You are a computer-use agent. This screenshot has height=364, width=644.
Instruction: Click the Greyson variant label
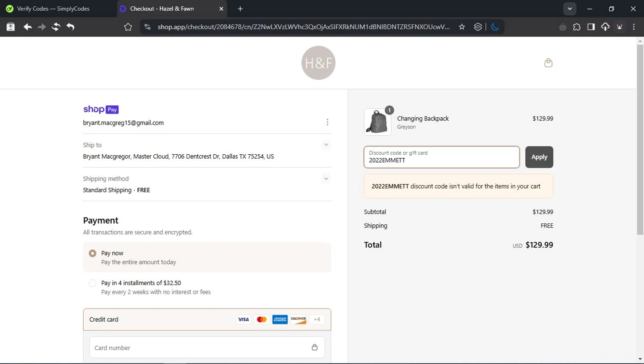click(x=406, y=127)
